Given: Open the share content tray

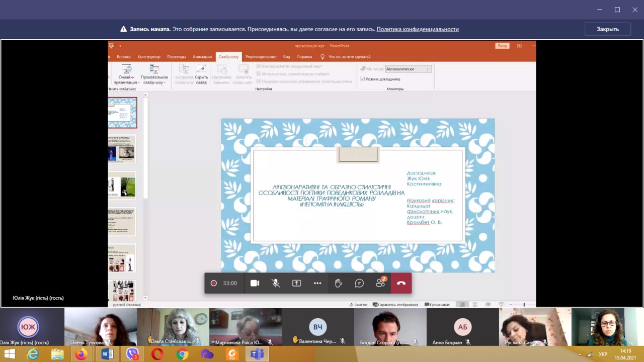Looking at the screenshot, I should [297, 283].
